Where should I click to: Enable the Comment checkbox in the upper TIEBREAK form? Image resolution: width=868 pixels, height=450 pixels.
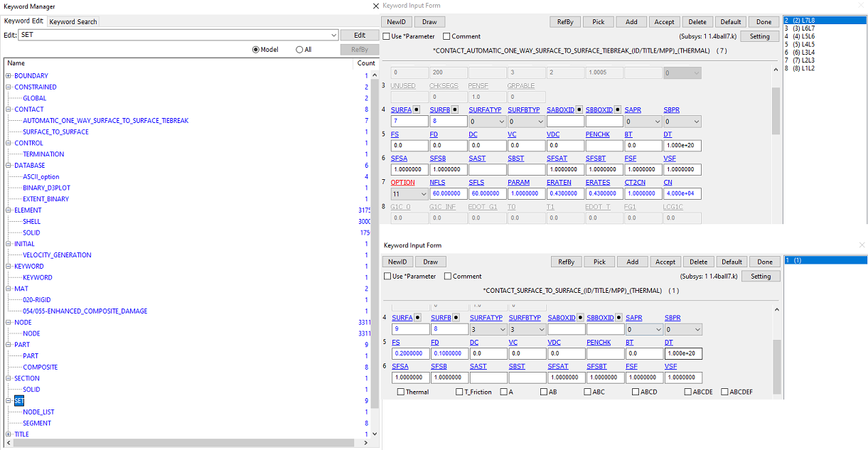tap(446, 36)
